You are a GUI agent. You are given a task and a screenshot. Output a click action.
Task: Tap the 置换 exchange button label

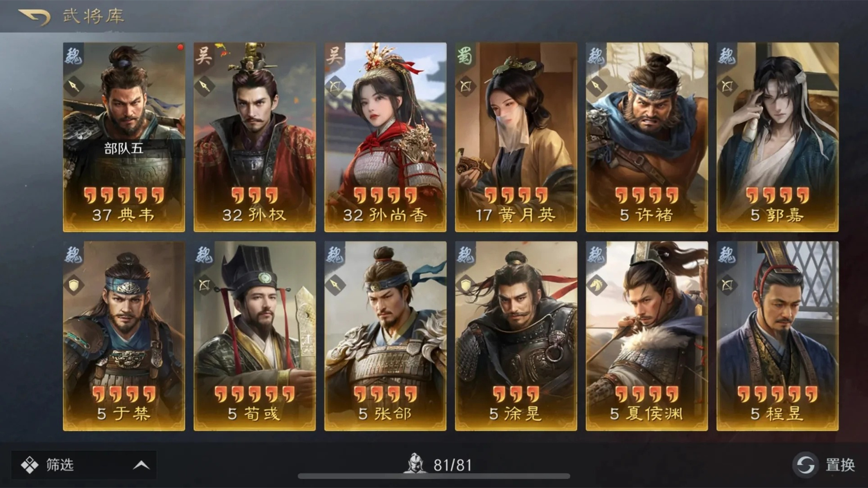[840, 465]
